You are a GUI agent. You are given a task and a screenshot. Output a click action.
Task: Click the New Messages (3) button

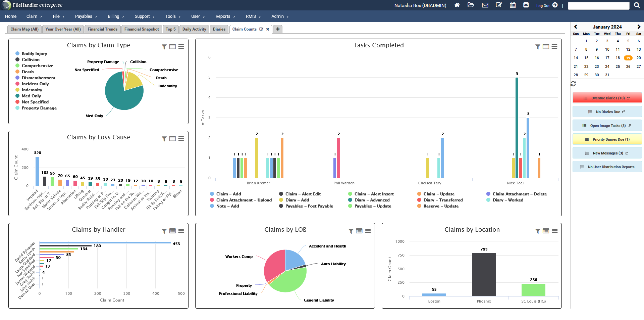607,153
